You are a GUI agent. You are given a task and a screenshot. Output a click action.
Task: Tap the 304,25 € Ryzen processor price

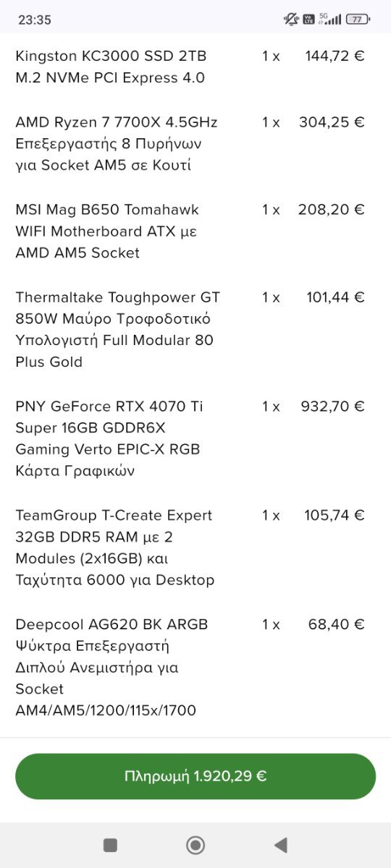(x=332, y=122)
